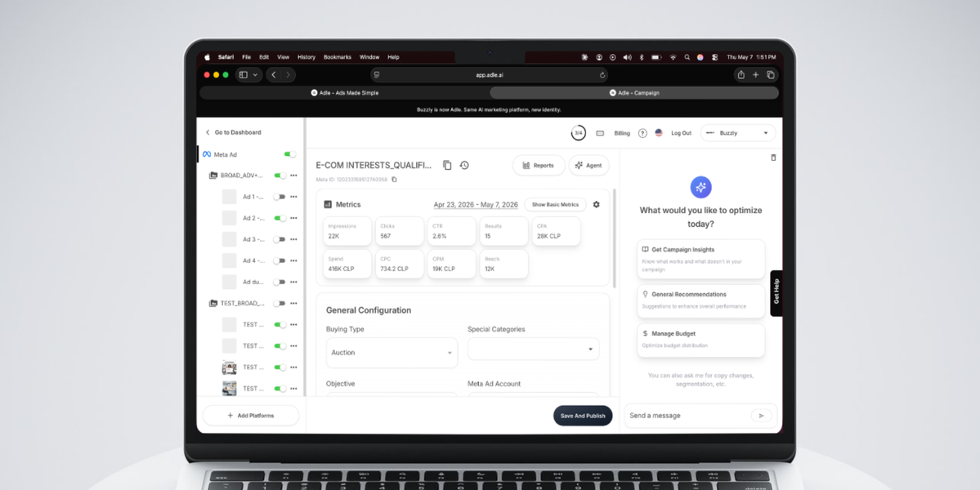The image size is (980, 490).
Task: Click Save And Publish
Action: 583,416
